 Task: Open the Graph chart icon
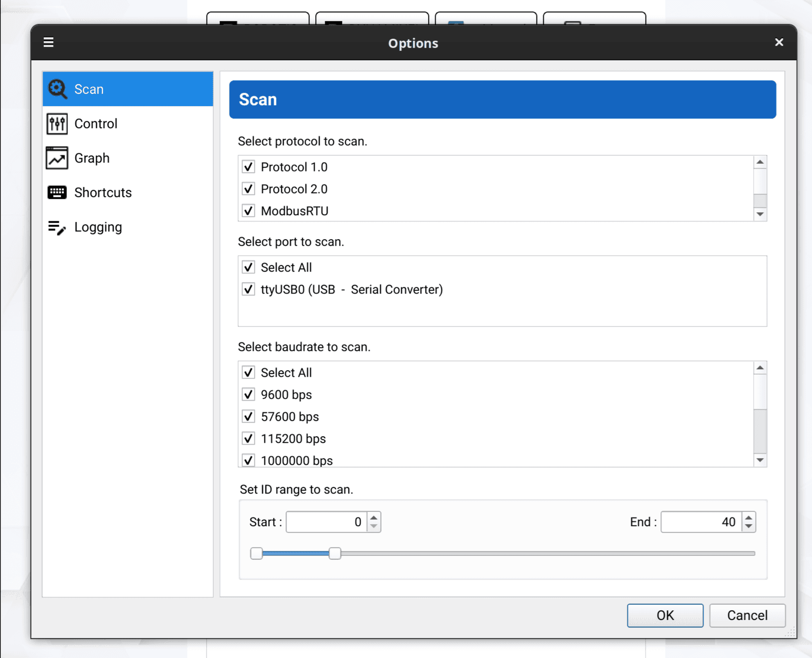click(x=57, y=158)
